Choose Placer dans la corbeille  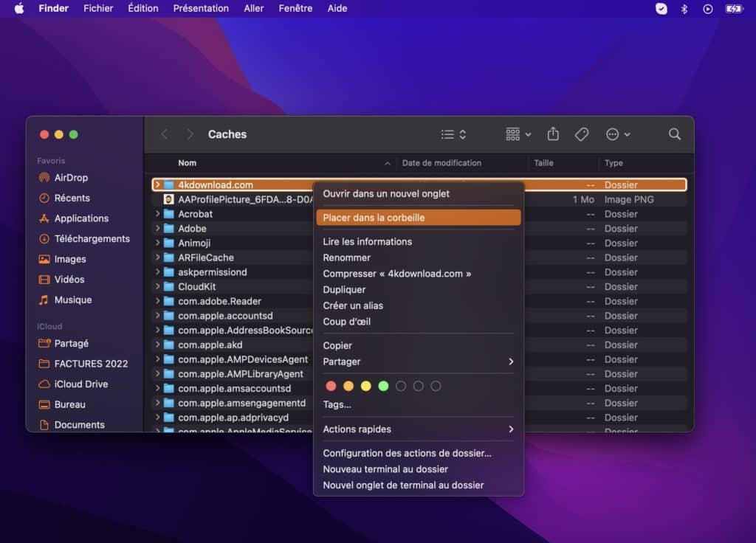coord(419,218)
